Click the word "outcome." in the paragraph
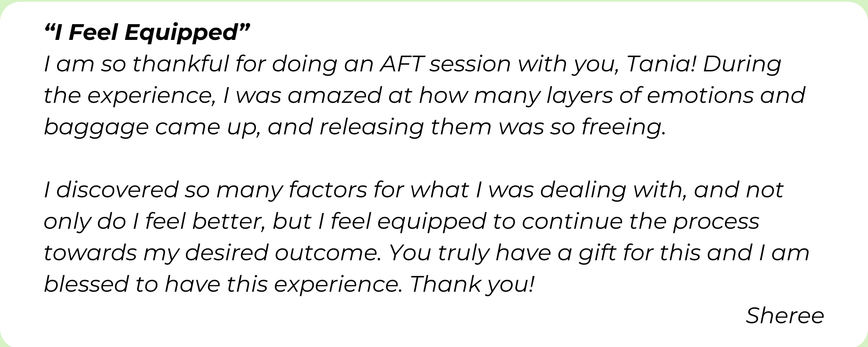The image size is (868, 347). click(x=328, y=253)
